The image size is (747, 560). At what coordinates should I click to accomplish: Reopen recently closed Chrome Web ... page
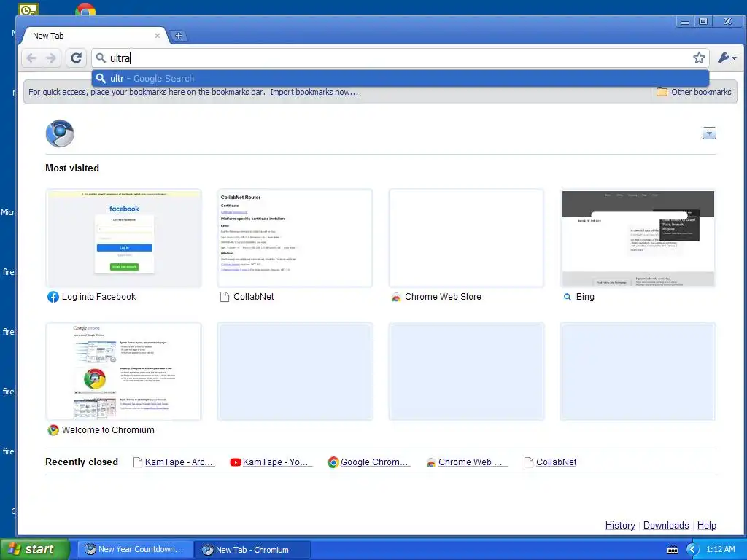click(467, 462)
